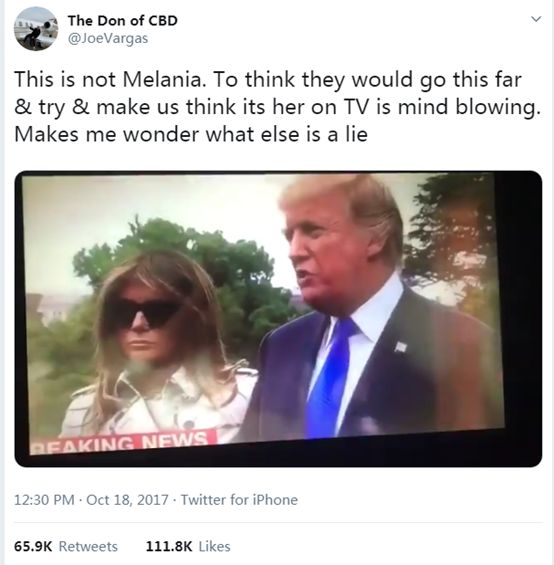
Task: Click the word Likes beside the count
Action: 214,546
